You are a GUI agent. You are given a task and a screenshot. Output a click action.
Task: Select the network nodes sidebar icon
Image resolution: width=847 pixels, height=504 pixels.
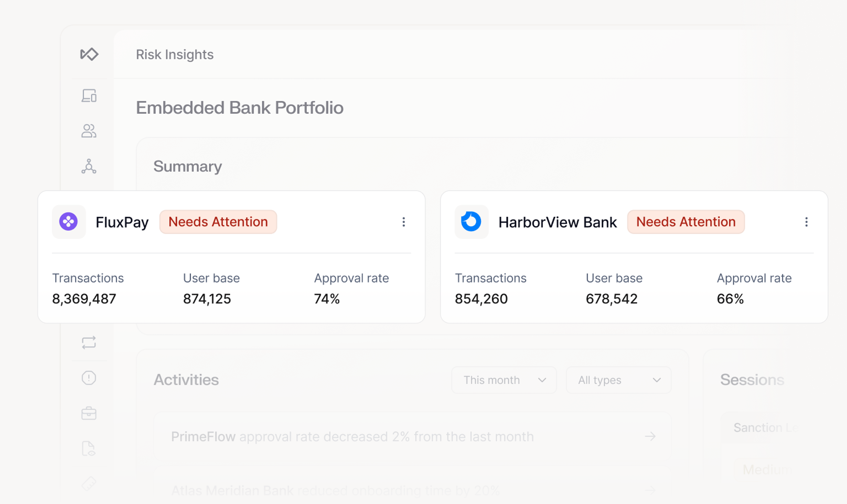(89, 166)
